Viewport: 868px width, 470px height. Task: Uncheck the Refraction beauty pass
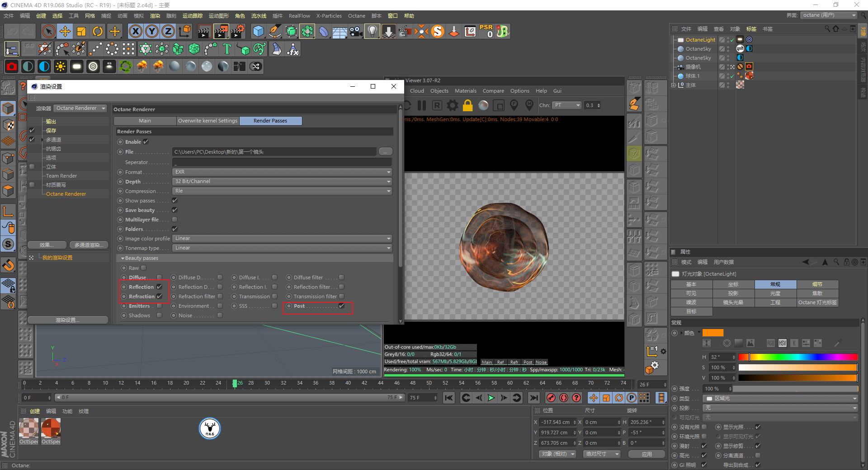coord(159,296)
